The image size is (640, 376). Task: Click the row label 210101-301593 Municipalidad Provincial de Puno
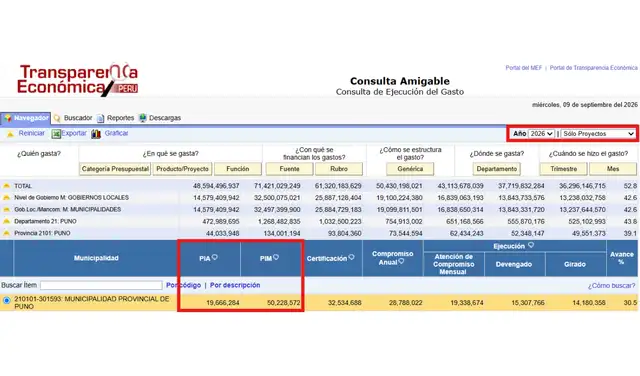pos(92,303)
